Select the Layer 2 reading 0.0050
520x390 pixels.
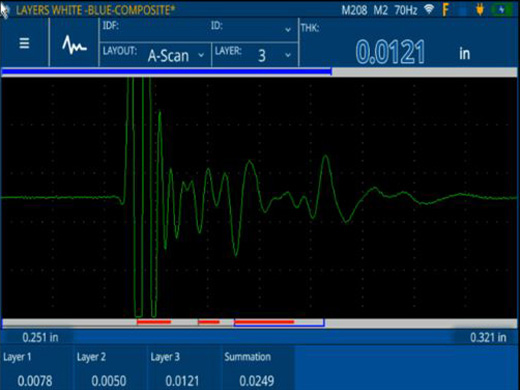click(x=109, y=381)
